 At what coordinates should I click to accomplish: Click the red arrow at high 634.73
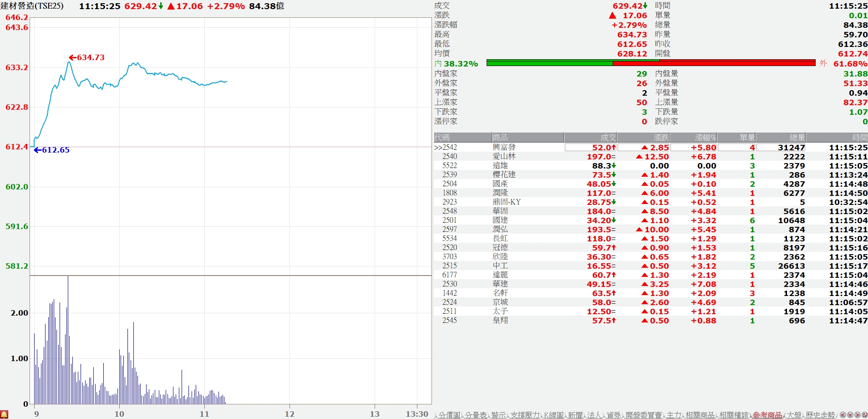(72, 57)
